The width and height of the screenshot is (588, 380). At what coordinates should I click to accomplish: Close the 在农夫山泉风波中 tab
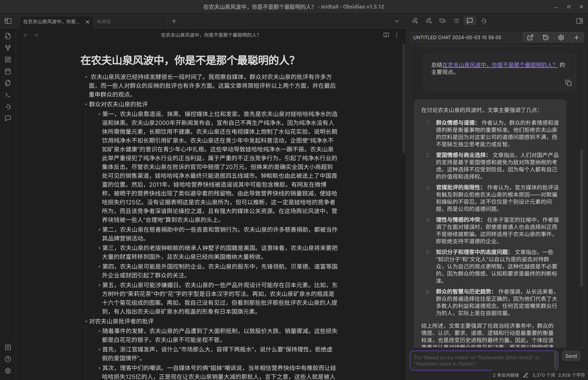[87, 22]
